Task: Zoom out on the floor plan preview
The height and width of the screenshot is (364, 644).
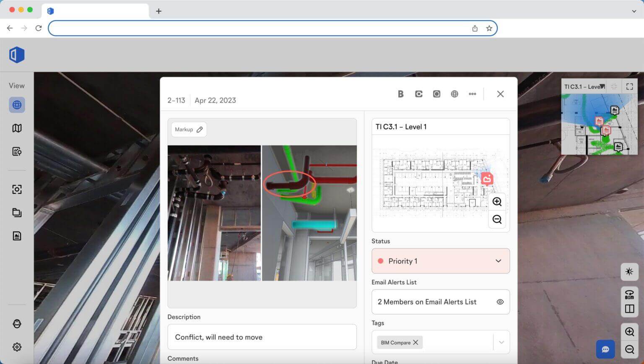Action: [x=497, y=219]
